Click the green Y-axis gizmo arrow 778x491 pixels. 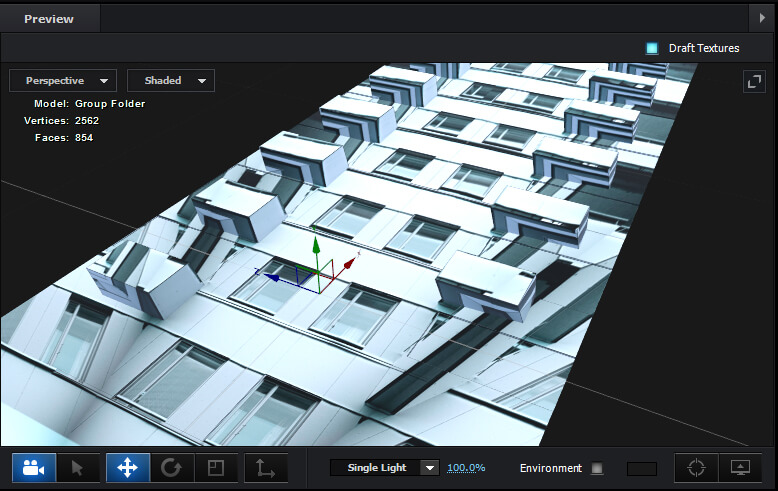click(x=316, y=244)
